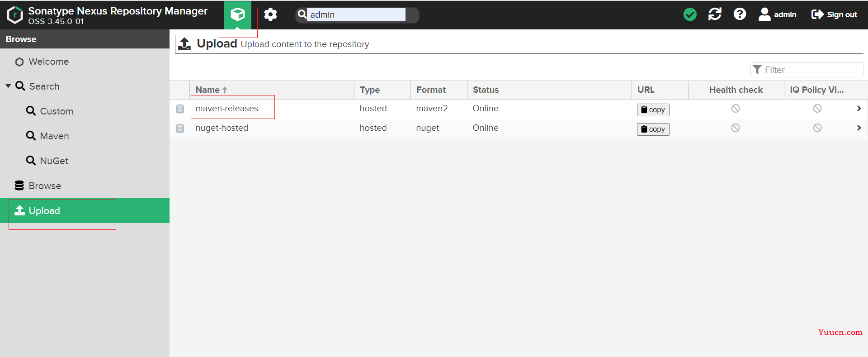Click the Health check column header

pos(736,90)
